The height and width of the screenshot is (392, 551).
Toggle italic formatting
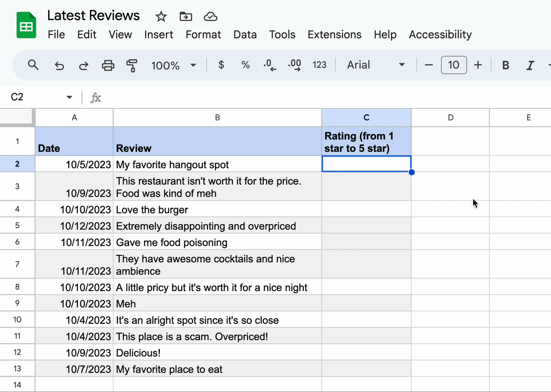[530, 65]
